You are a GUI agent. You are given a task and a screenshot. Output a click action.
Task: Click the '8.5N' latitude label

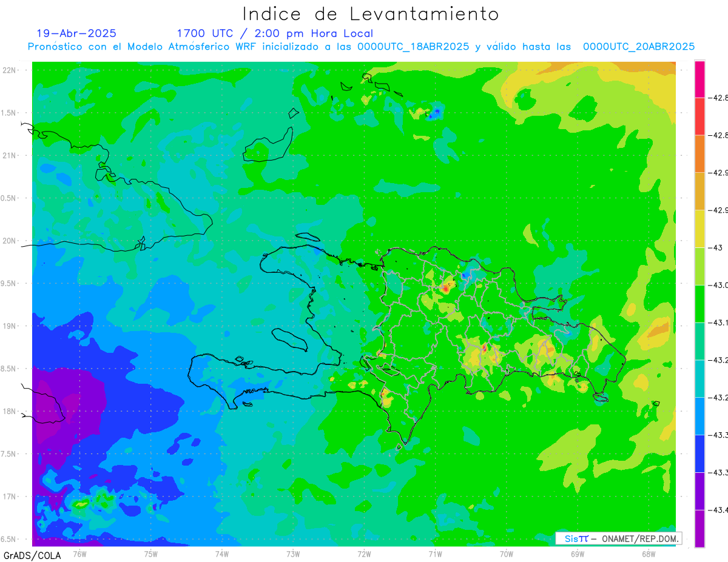coord(9,369)
